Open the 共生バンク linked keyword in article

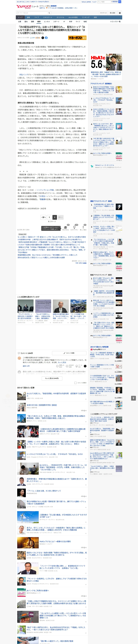24,74
